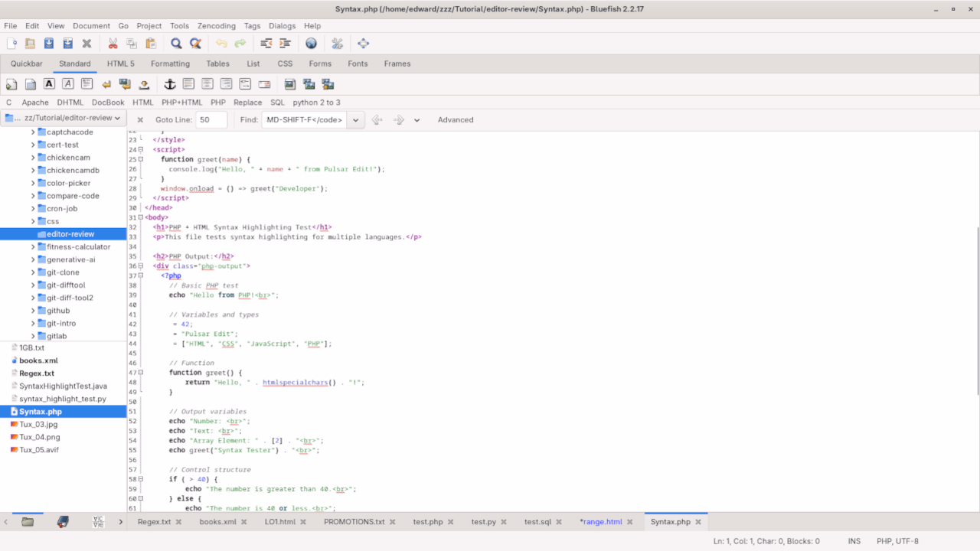
Task: Switch side panel to charmap tab
Action: pyautogui.click(x=98, y=522)
